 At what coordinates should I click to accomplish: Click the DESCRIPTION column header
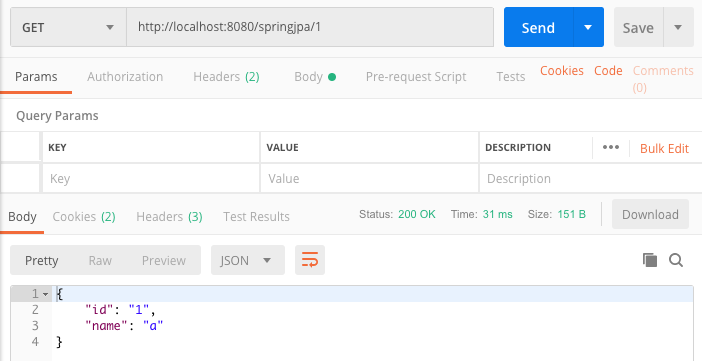(x=518, y=147)
